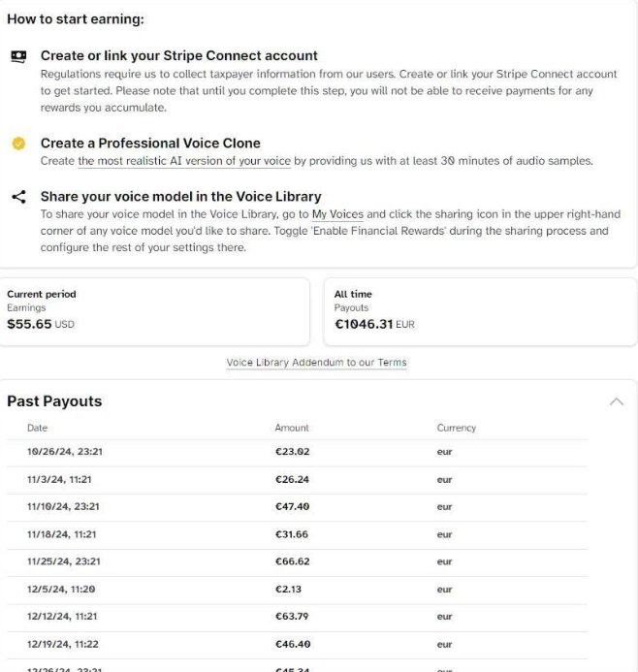Collapse the Past Payouts section chevron
Viewport: 638px width, 672px height.
(x=615, y=401)
